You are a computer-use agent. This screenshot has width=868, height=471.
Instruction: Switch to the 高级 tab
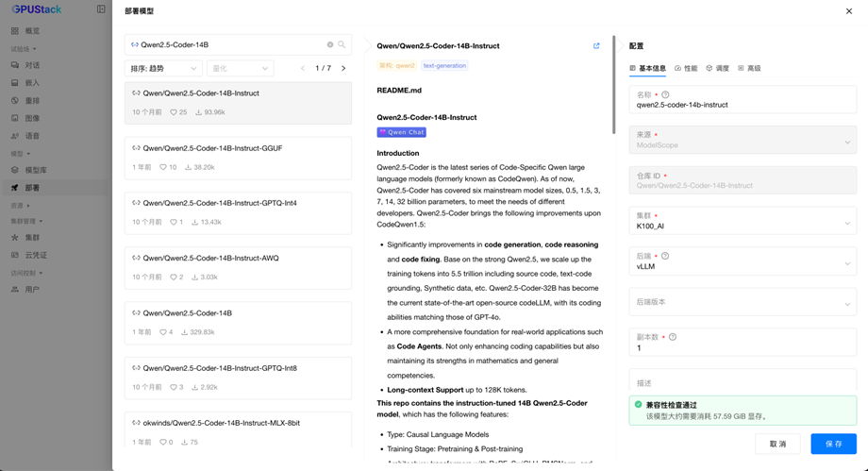pyautogui.click(x=749, y=68)
